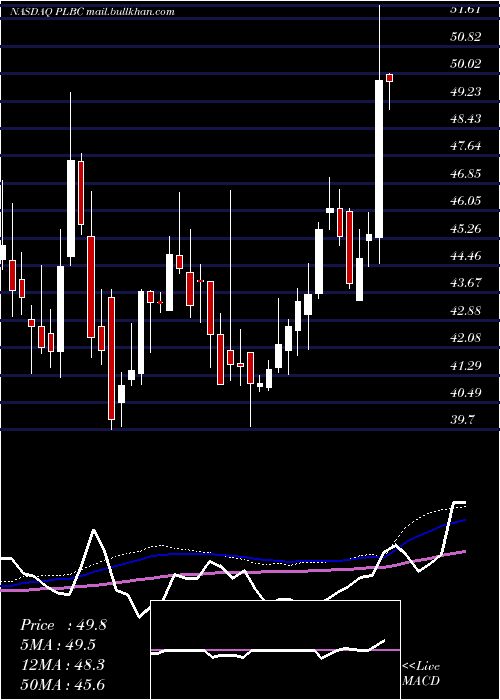Click the MACD inset chart panel
This screenshot has width=500, height=700.
coord(275,650)
